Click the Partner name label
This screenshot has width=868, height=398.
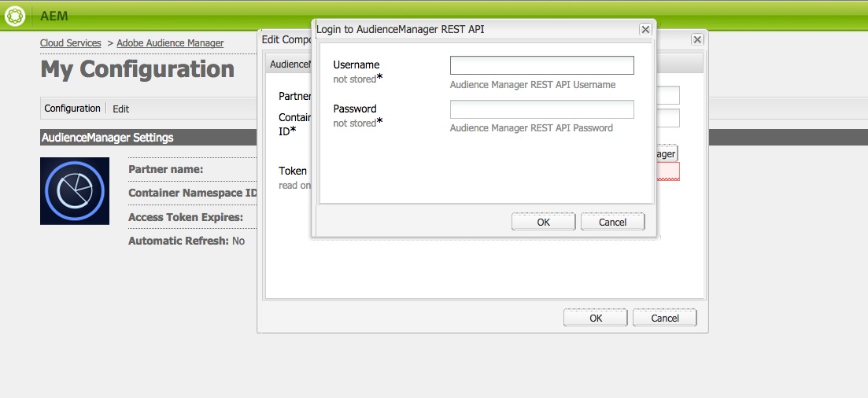165,169
